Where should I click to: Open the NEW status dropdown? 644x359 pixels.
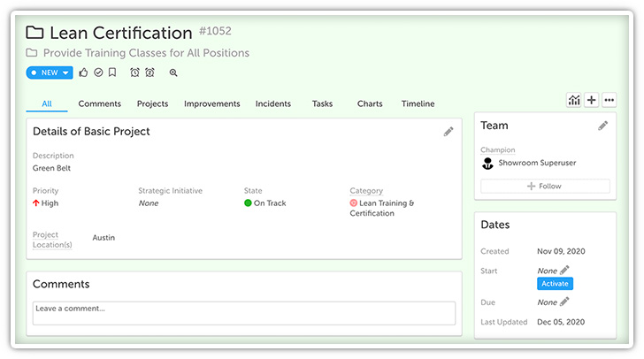click(x=49, y=73)
